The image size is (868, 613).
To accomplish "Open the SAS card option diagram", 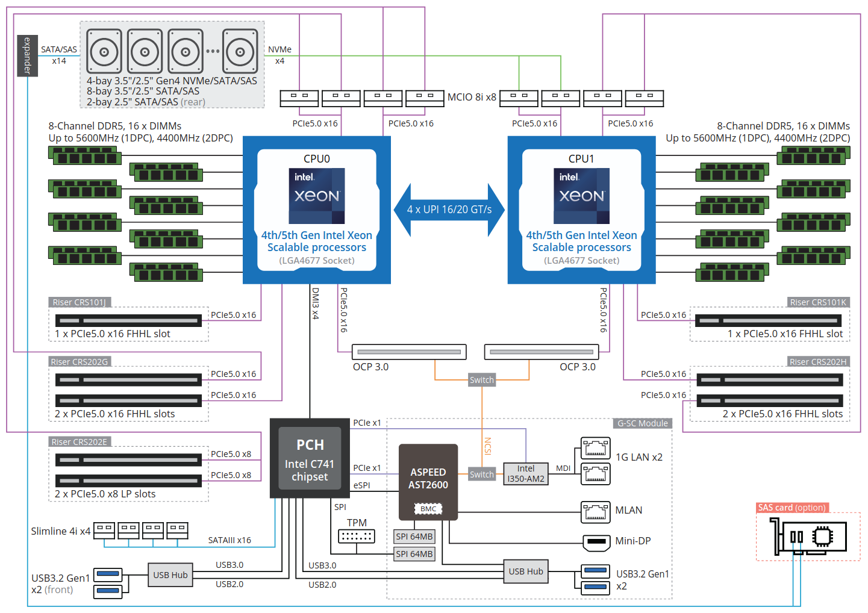I will click(807, 536).
